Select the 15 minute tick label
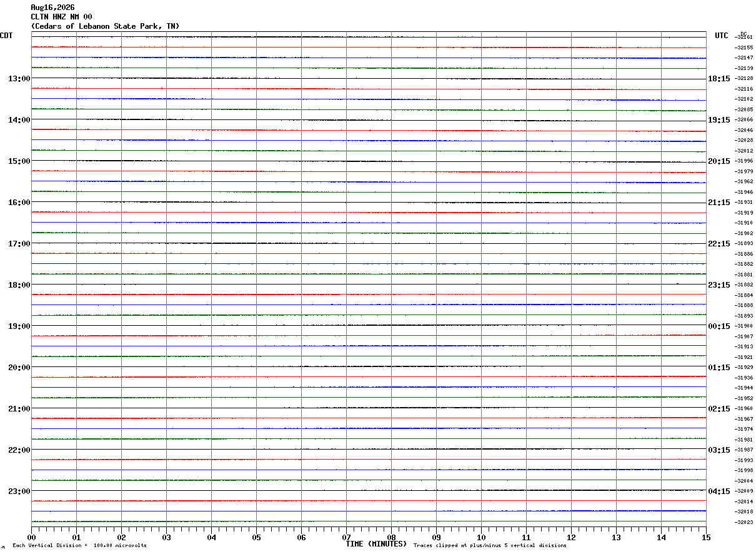The width and height of the screenshot is (756, 554). tap(706, 537)
